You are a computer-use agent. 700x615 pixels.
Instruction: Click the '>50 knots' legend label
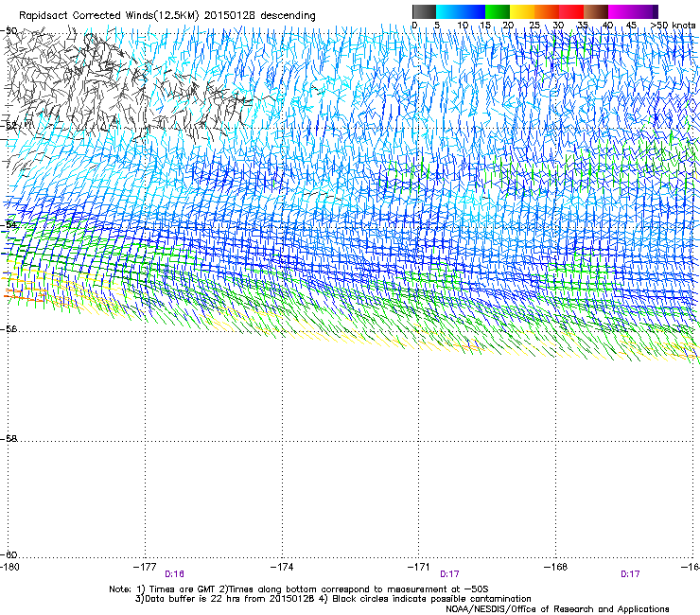click(x=673, y=26)
